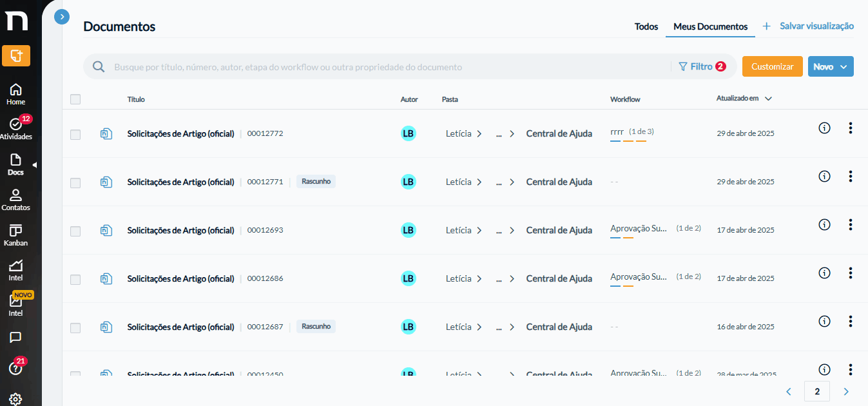Click the Título column header

coord(136,99)
